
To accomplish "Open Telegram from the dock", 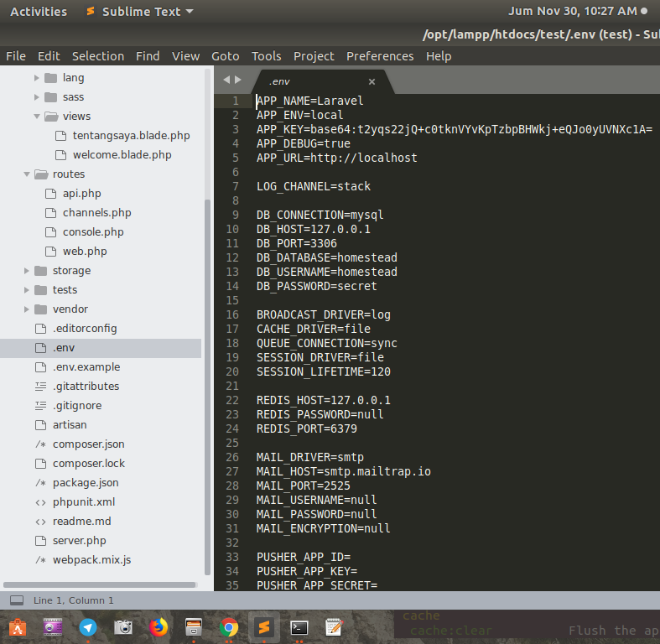I will pyautogui.click(x=88, y=627).
